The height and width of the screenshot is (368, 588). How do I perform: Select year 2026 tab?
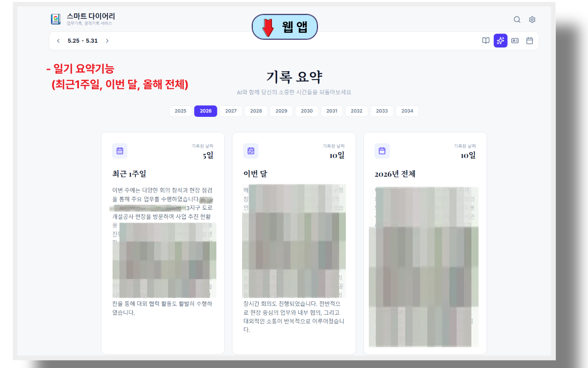(206, 111)
